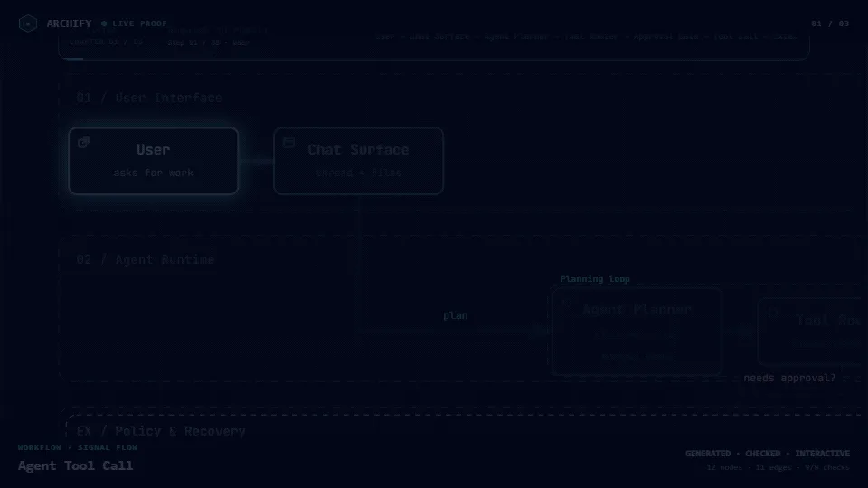Click the "02 / Agent Runtime" section heading
The width and height of the screenshot is (868, 488).
(145, 259)
